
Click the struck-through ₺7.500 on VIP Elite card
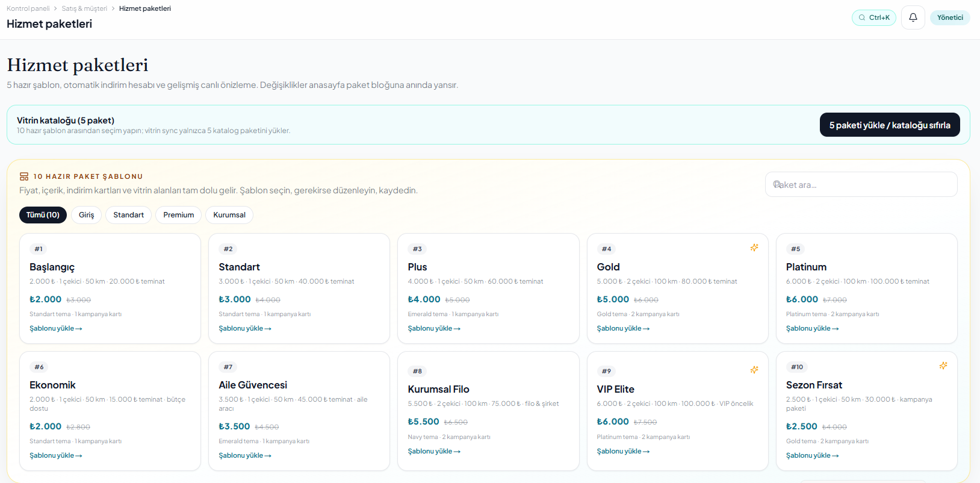point(645,422)
